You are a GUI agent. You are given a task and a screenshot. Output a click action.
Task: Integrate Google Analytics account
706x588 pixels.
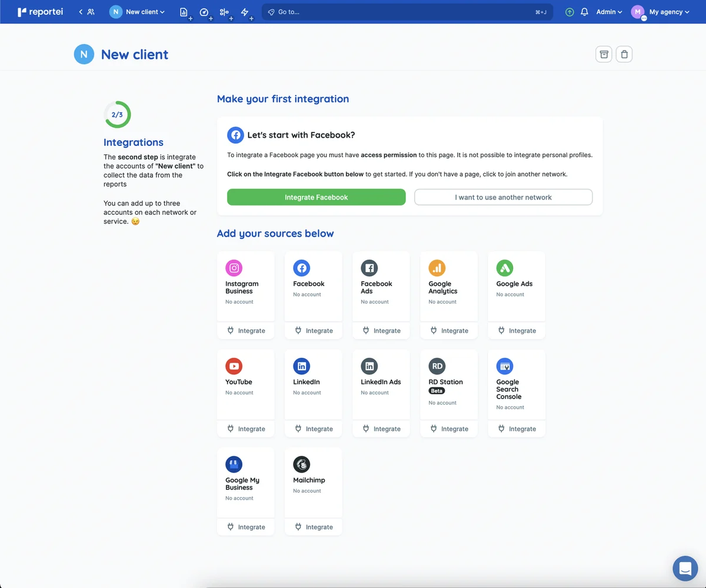[449, 331]
